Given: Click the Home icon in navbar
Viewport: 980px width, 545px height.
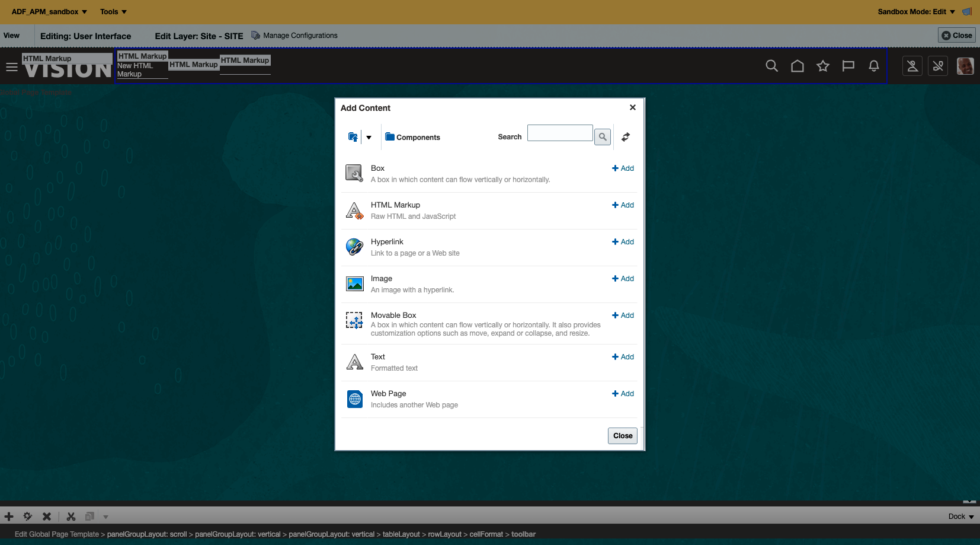Looking at the screenshot, I should pos(797,66).
